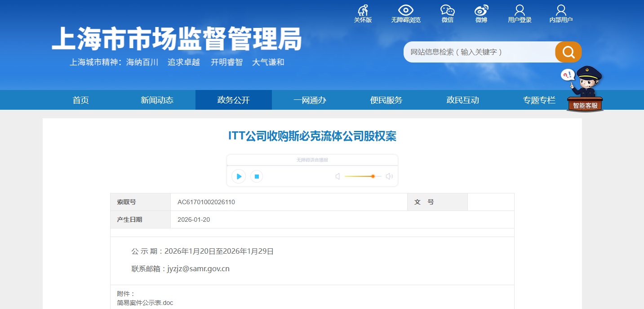The height and width of the screenshot is (309, 644).
Task: Select the date value 2026-01-20
Action: [194, 219]
